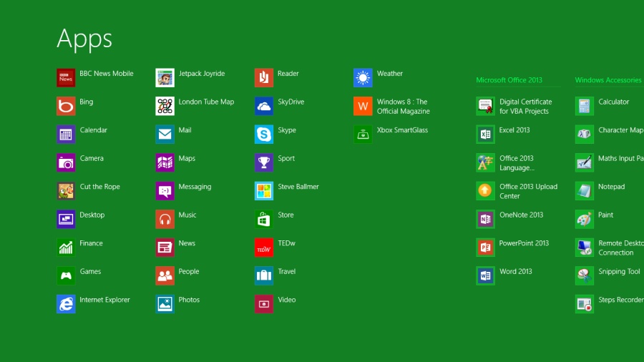Open the Xbox SmartGlass icon

coord(363,134)
